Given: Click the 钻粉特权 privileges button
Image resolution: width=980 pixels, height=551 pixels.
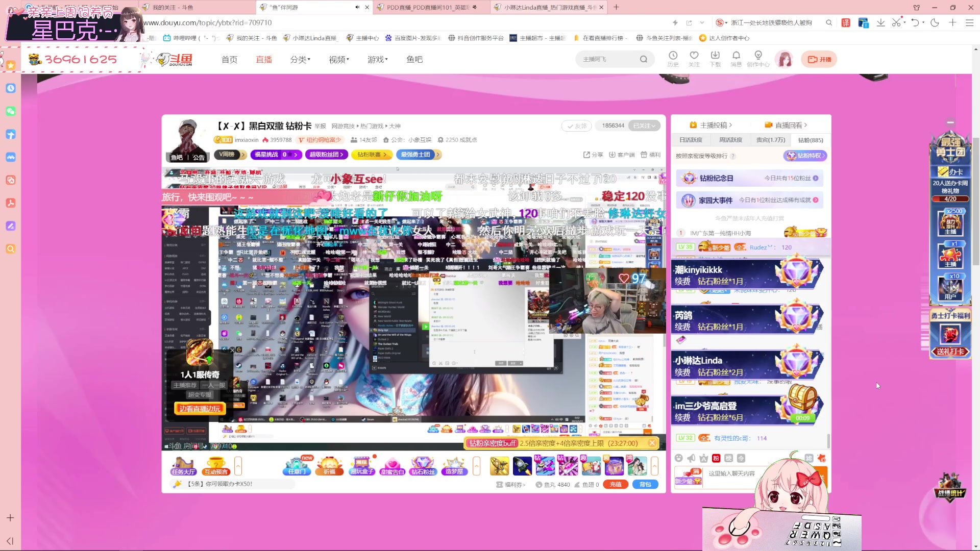Looking at the screenshot, I should tap(805, 156).
